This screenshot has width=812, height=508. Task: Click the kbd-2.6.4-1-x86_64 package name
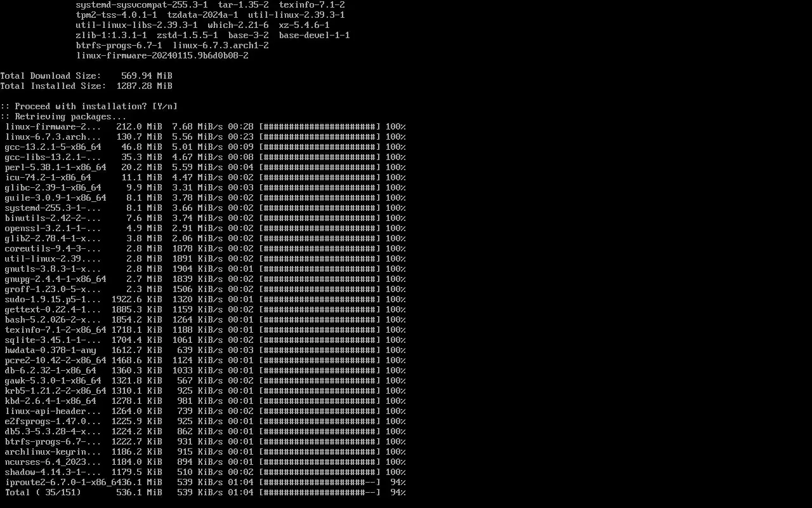click(x=51, y=401)
